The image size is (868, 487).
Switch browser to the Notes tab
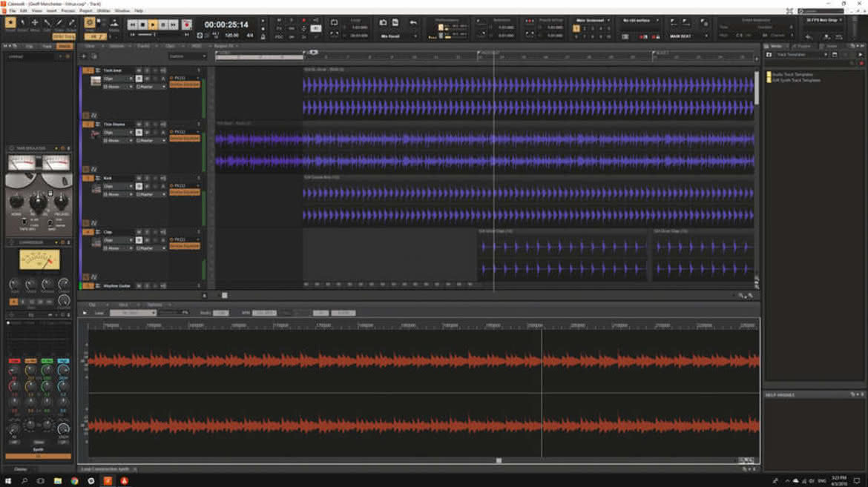coord(832,47)
